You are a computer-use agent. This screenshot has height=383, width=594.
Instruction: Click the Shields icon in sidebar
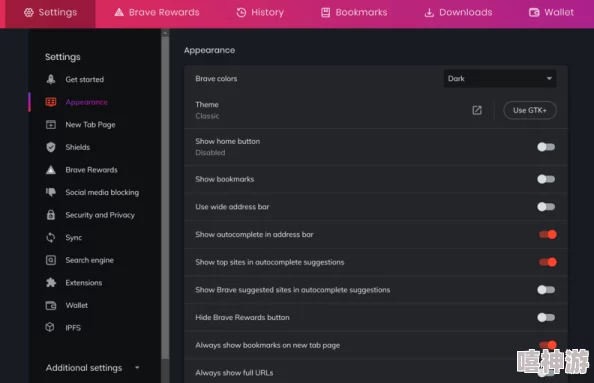[x=51, y=147]
